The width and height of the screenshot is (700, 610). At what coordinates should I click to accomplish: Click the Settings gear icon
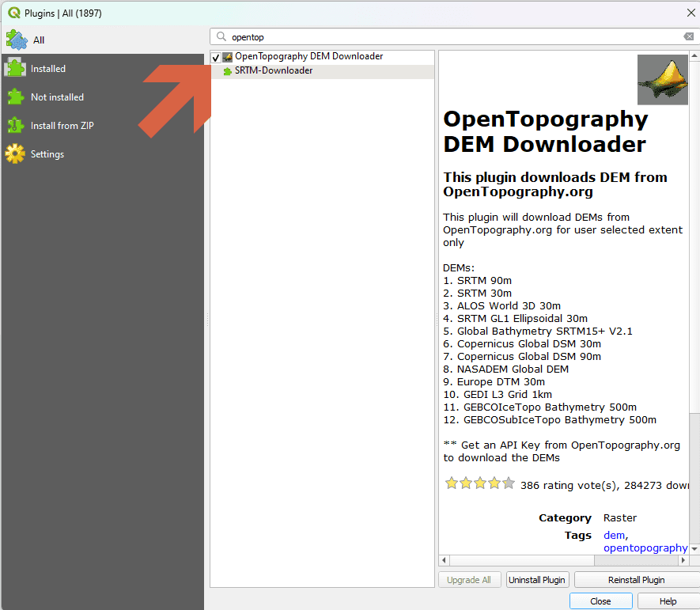[x=16, y=153]
